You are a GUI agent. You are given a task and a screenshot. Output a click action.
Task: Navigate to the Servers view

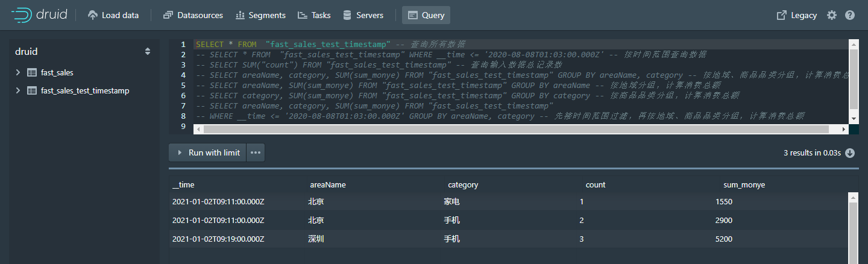tap(363, 15)
